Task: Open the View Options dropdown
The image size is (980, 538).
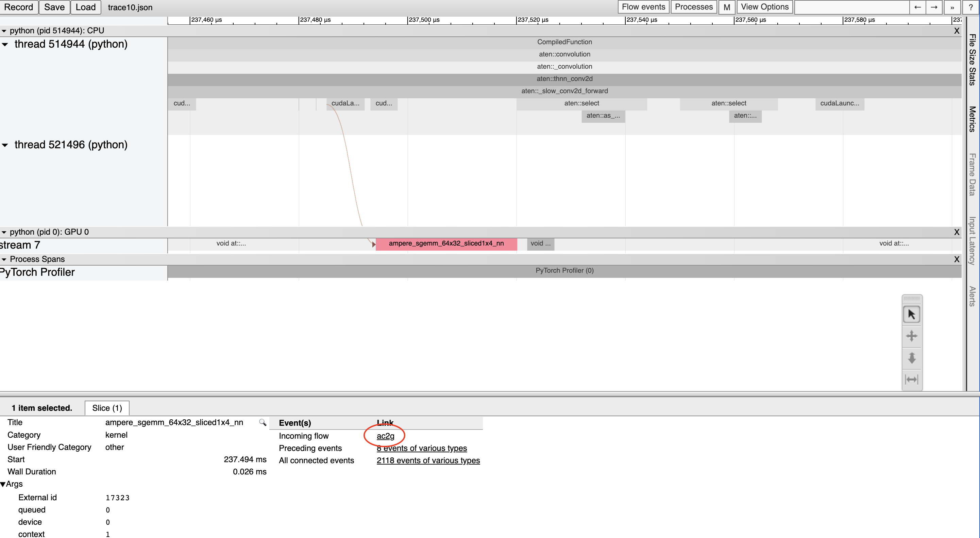Action: 764,7
